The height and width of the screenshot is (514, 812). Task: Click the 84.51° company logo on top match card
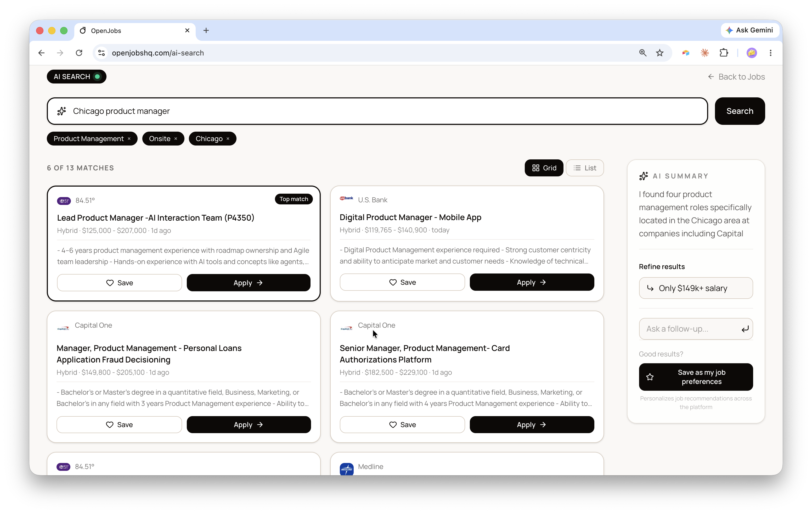64,201
